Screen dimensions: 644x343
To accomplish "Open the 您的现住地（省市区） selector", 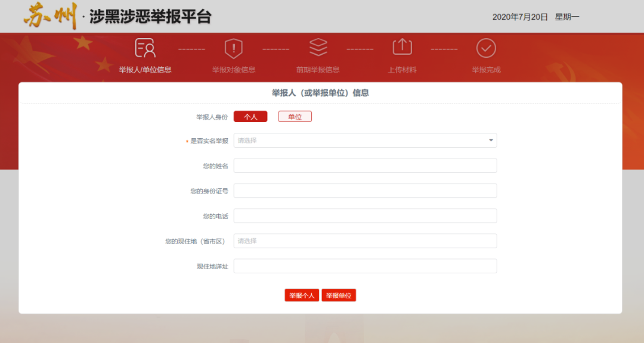I will [x=365, y=241].
